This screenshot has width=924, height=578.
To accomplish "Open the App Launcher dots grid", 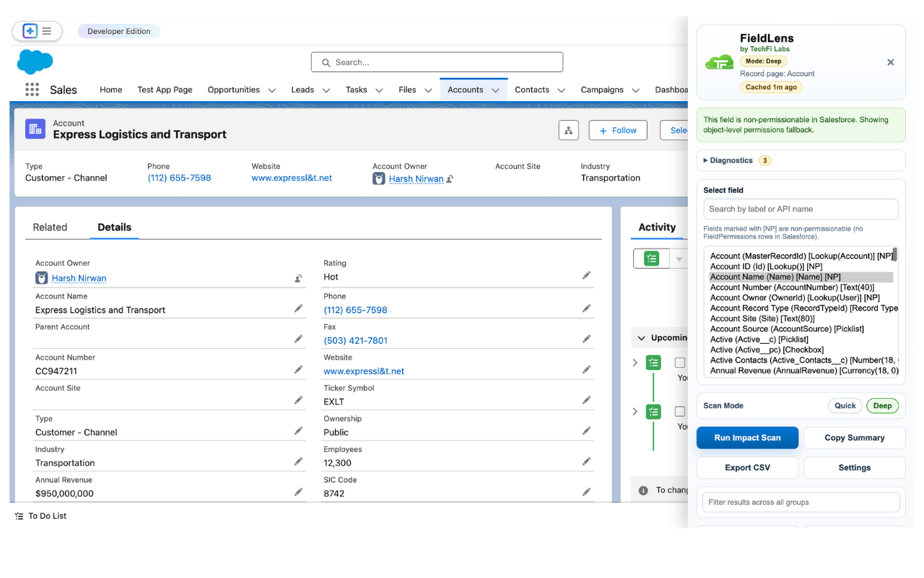I will click(32, 90).
